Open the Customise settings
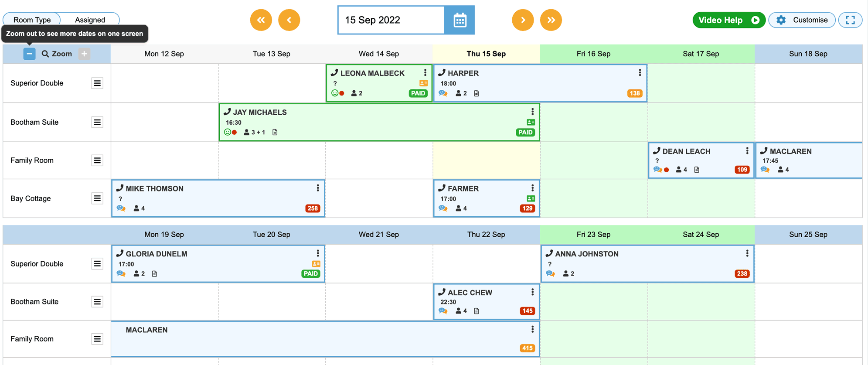 [802, 20]
